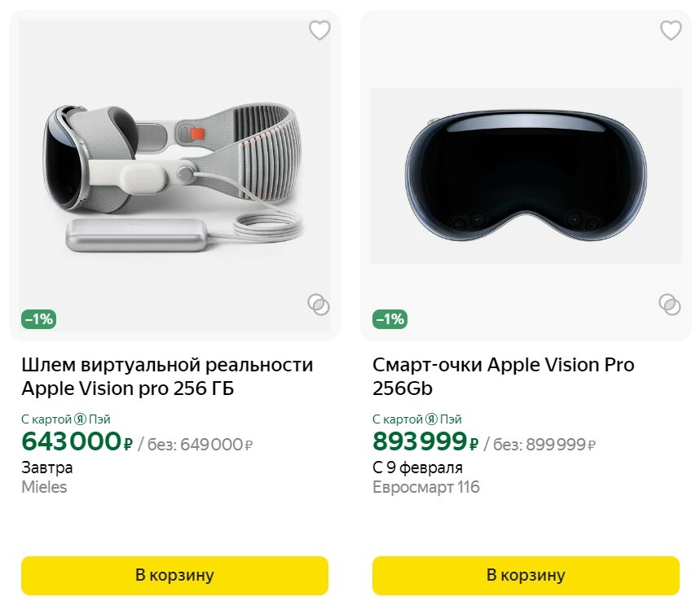Image resolution: width=700 pixels, height=610 pixels.
Task: Add the Mieles Vision Pro helmet to favorites
Action: (x=319, y=31)
